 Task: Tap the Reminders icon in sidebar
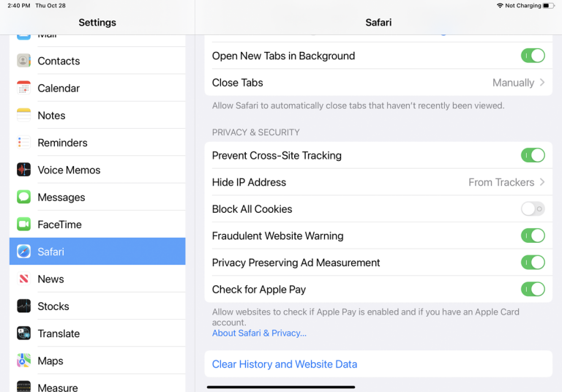click(x=24, y=143)
